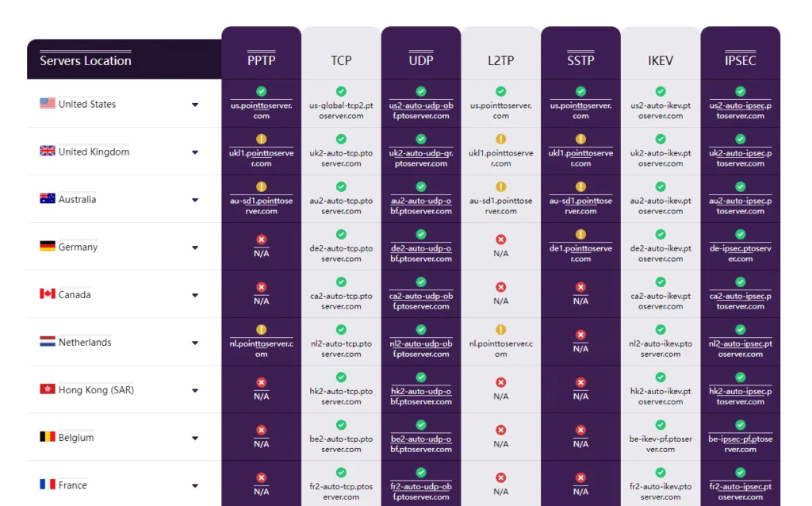Click the green check for France IPSEC
The image size is (812, 506).
[x=740, y=473]
